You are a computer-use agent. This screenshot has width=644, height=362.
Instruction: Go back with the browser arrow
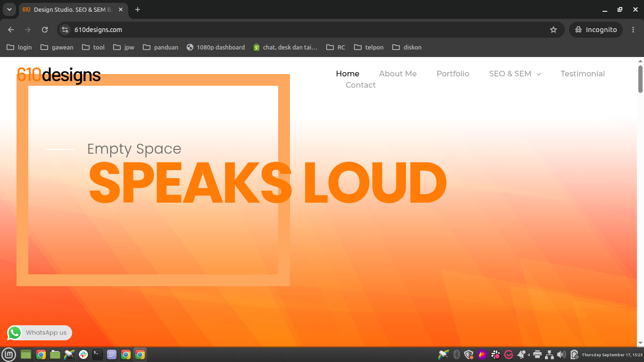click(11, 30)
